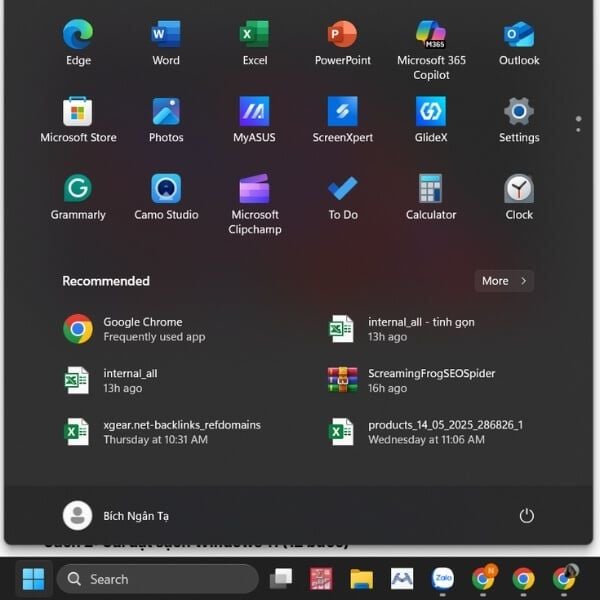Open Chrome with photo profile badge
600x600 pixels.
[x=564, y=578]
